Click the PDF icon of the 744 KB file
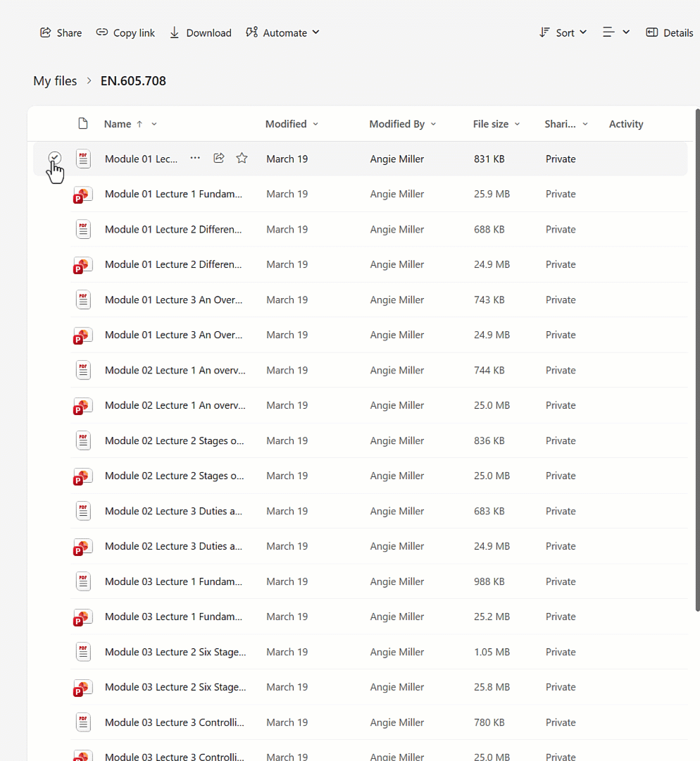 pyautogui.click(x=83, y=370)
